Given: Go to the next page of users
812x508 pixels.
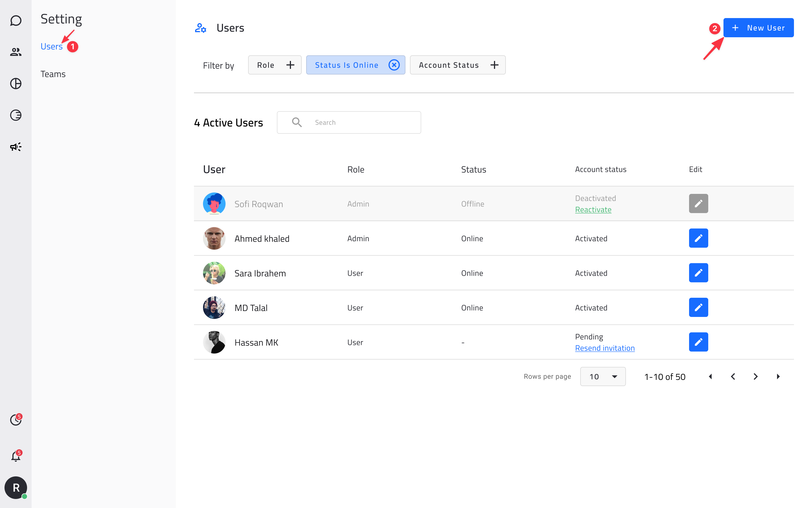Looking at the screenshot, I should click(x=756, y=377).
